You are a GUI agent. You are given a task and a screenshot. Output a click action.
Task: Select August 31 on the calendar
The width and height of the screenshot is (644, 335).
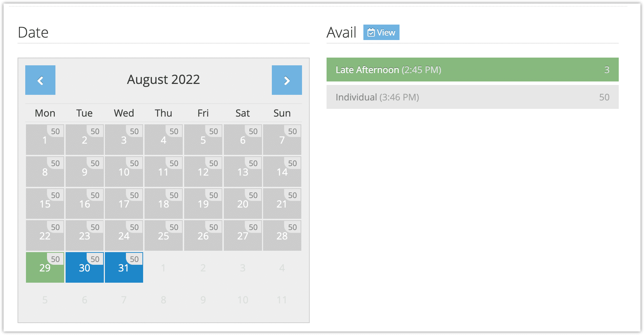point(124,267)
